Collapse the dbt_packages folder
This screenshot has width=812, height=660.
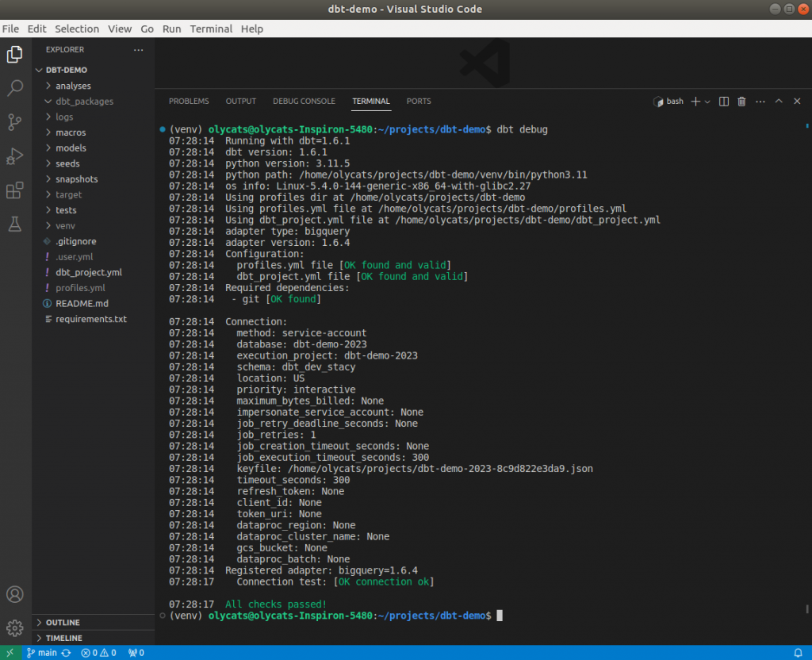tap(94, 102)
